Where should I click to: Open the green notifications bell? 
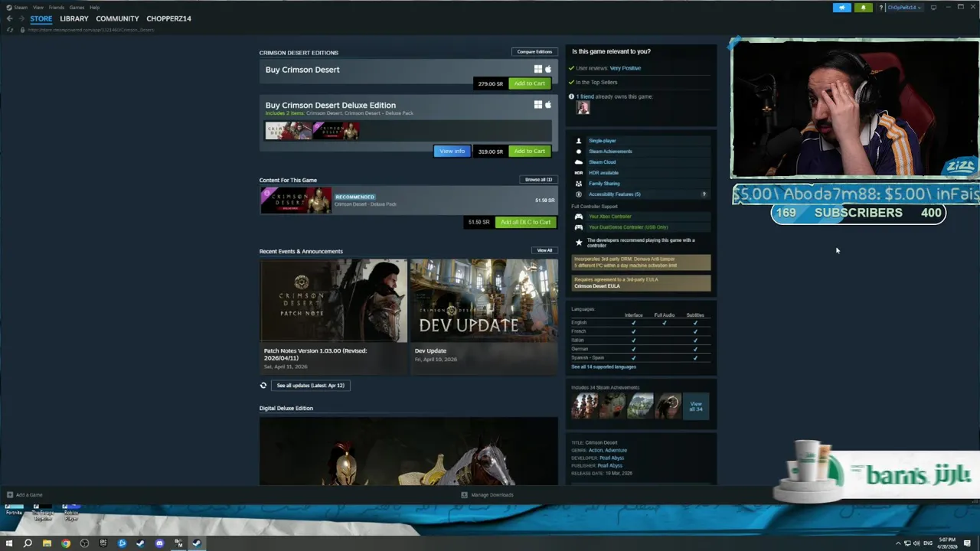click(x=864, y=8)
